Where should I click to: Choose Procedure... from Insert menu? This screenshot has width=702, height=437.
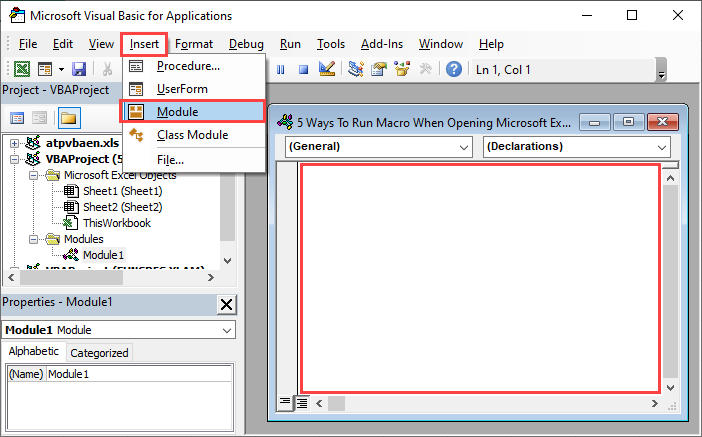click(194, 66)
